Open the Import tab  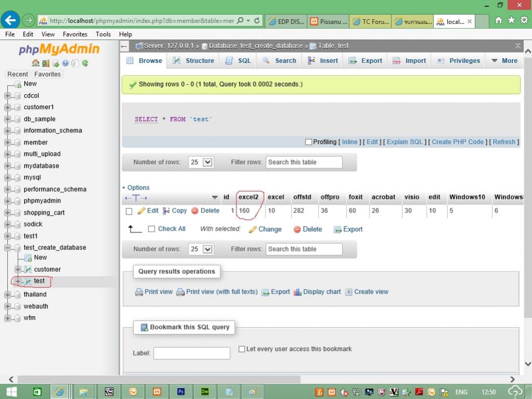coord(409,61)
